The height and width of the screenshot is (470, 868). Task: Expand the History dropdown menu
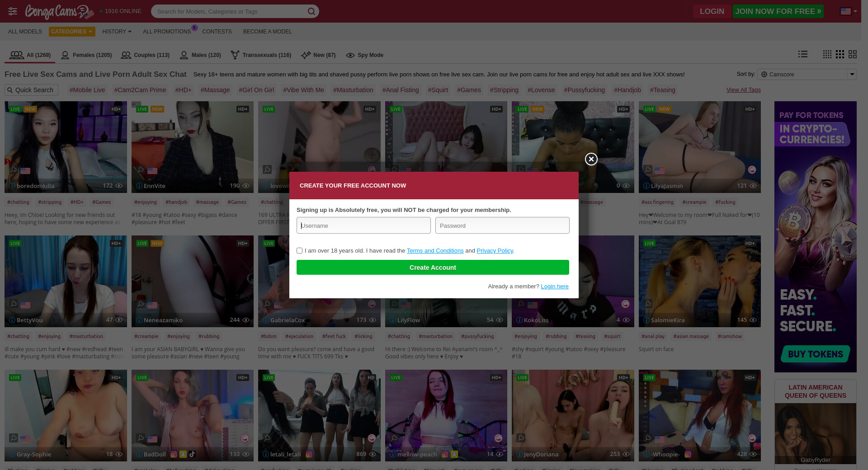coord(117,32)
